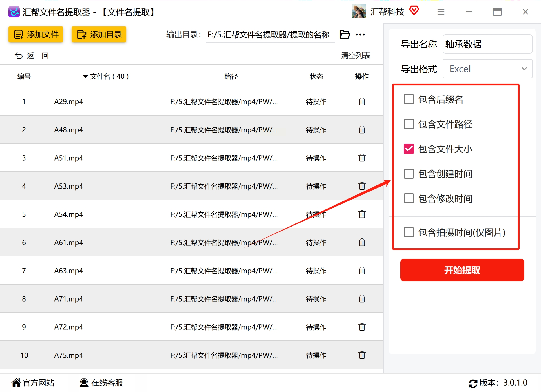
Task: Expand the 导出格式 Excel dropdown
Action: point(487,69)
